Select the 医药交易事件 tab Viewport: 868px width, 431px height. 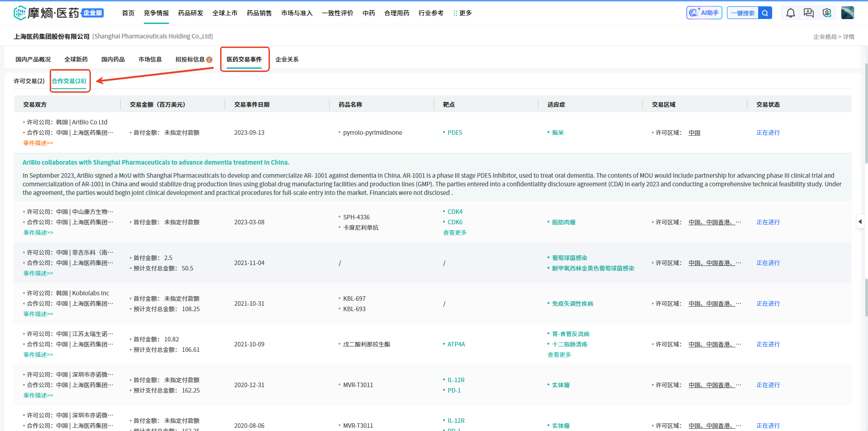[x=244, y=59]
